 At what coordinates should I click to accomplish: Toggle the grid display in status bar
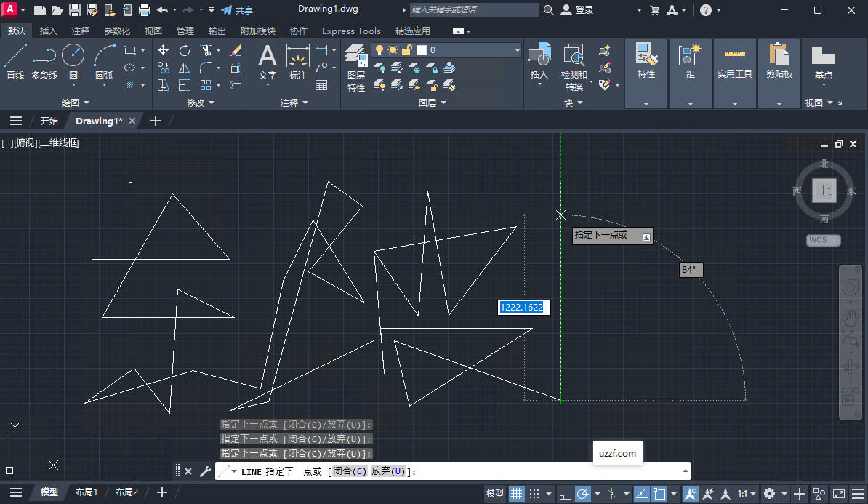pyautogui.click(x=518, y=493)
